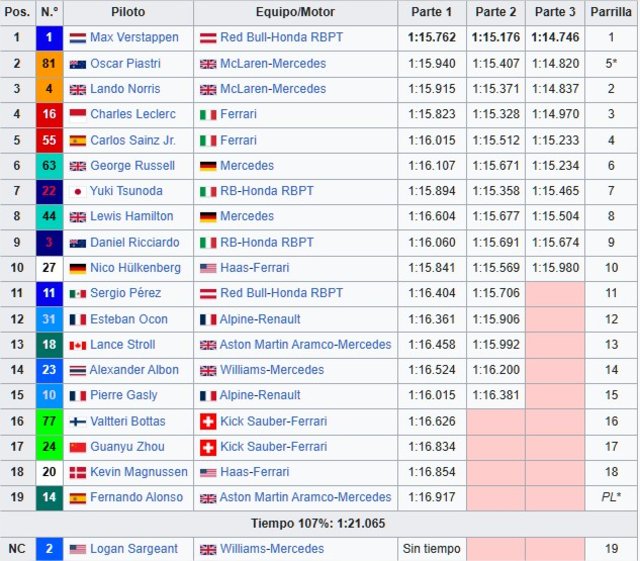Open the Oscar Piastri driver link
Screen dimensions: 640x561
click(125, 64)
